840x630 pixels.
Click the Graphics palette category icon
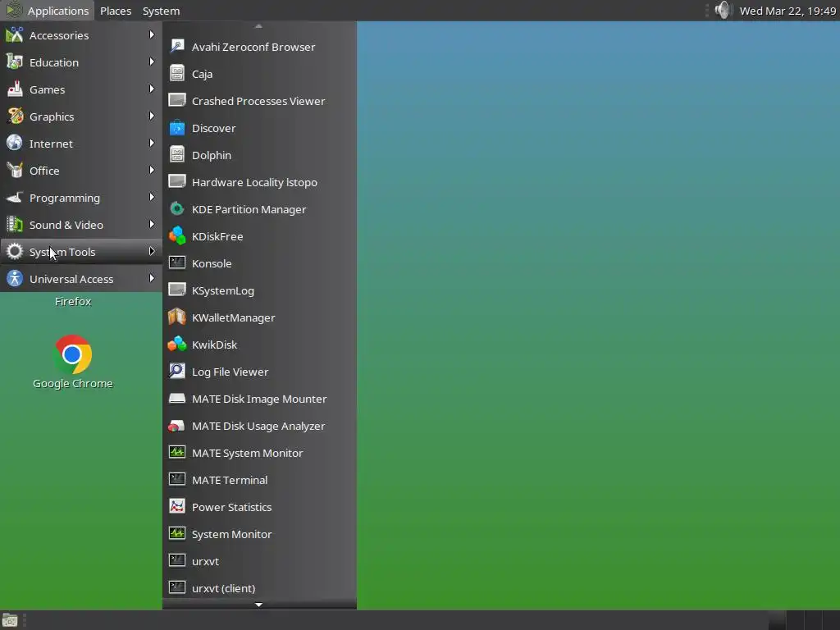15,116
